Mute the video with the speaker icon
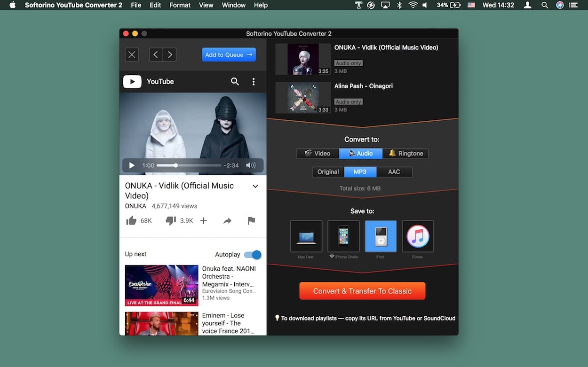 [x=251, y=165]
